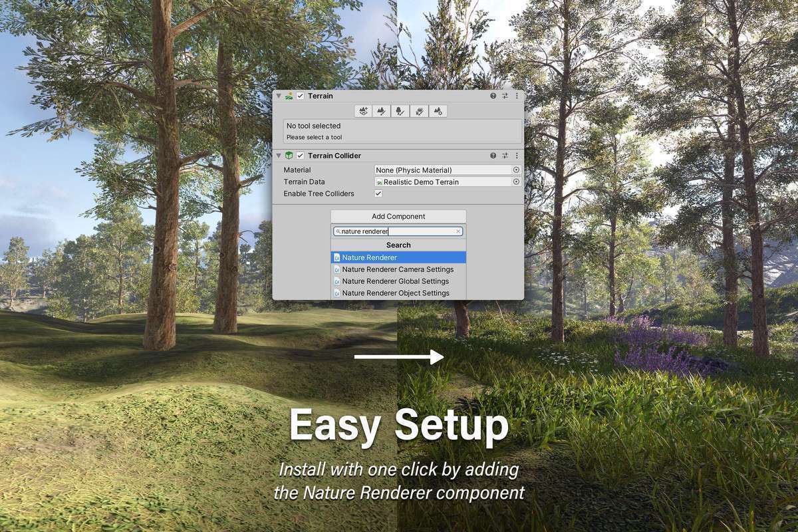798x532 pixels.
Task: Click the Terrain Collider title text
Action: [x=334, y=156]
